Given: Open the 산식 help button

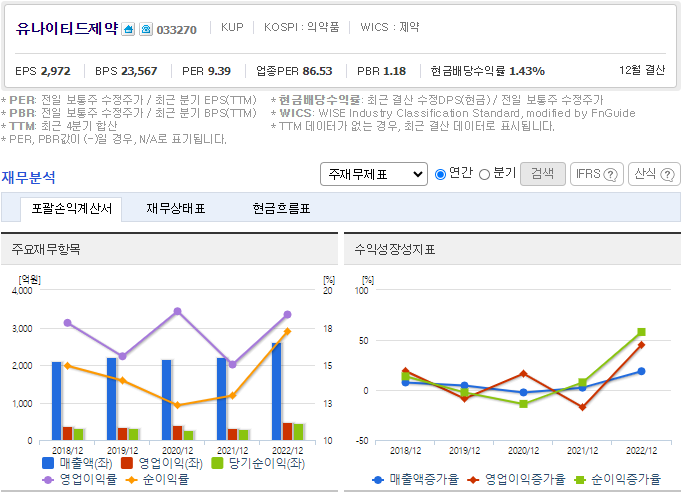Looking at the screenshot, I should [654, 174].
